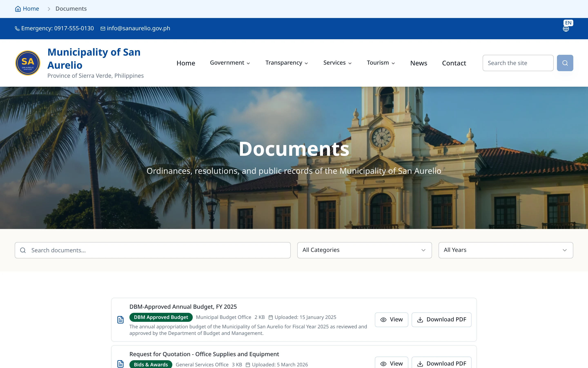
Task: Open the Contact page from navigation
Action: 454,63
